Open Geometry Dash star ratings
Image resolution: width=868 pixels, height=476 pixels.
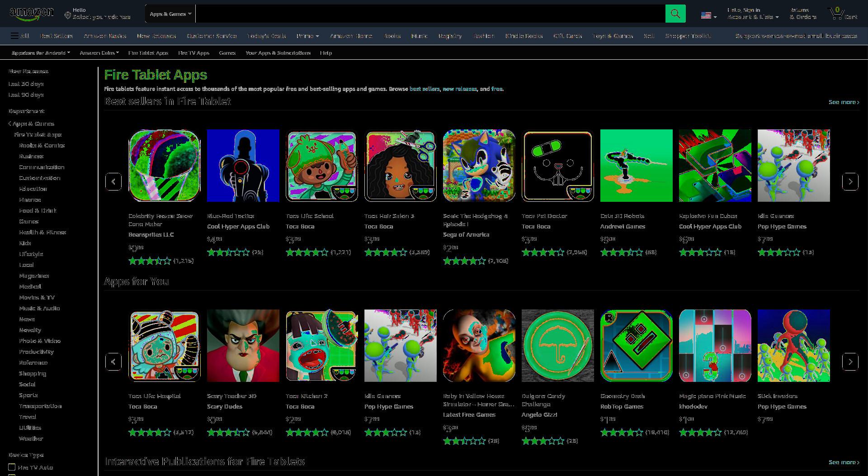click(622, 432)
